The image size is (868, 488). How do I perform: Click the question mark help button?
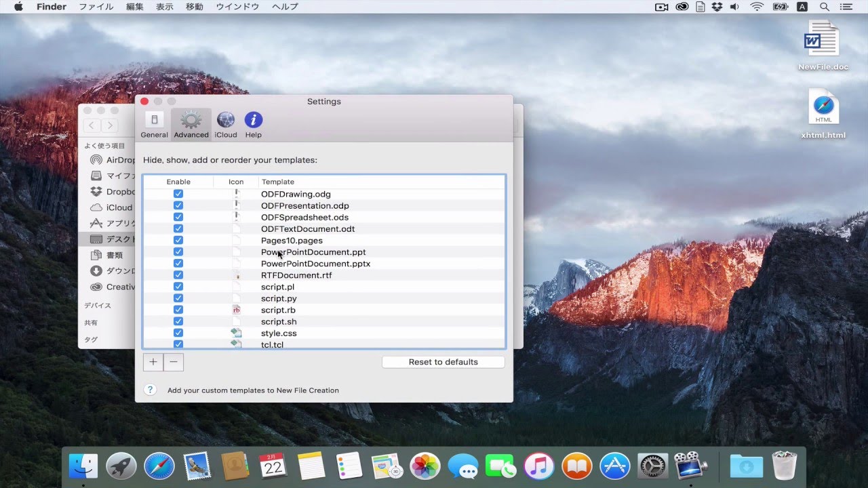coord(151,390)
